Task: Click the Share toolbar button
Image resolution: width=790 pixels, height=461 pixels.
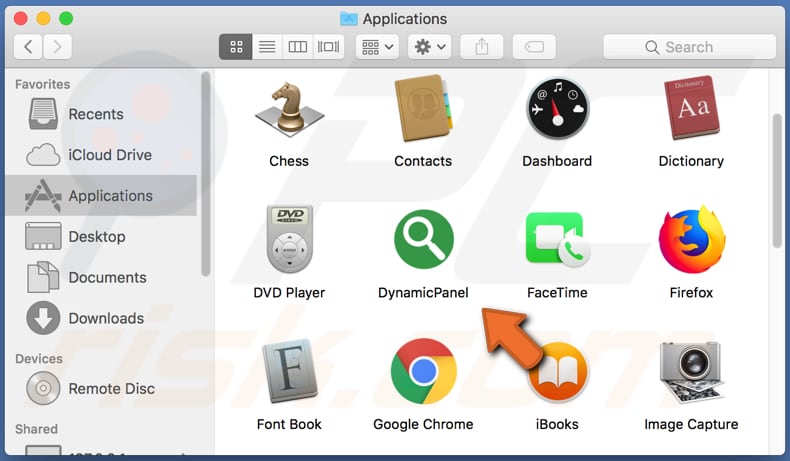Action: point(482,47)
